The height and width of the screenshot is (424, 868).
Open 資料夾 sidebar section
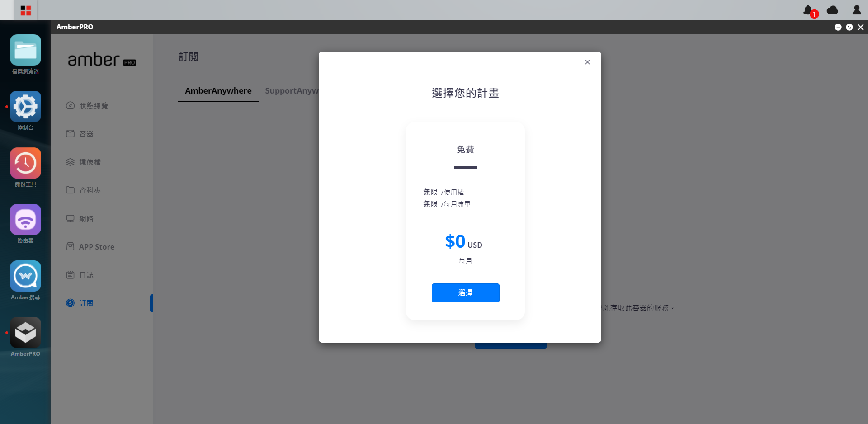pyautogui.click(x=83, y=190)
